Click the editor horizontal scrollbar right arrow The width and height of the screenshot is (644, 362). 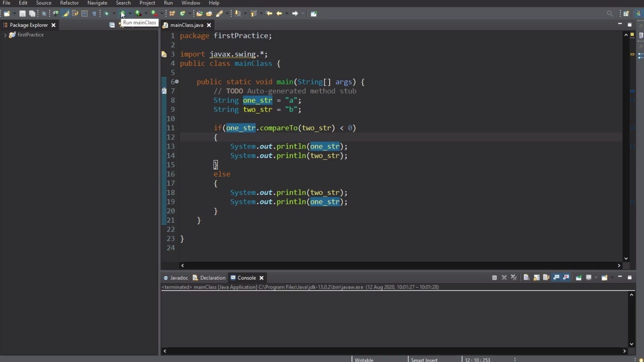619,265
